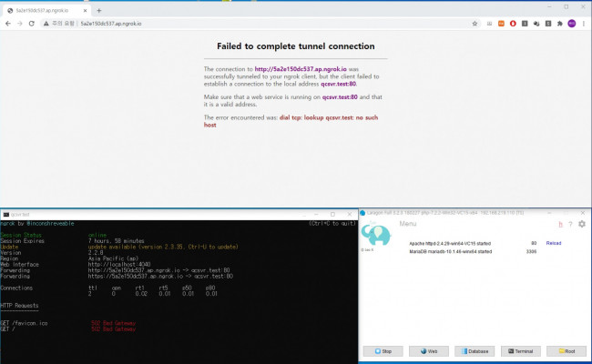This screenshot has height=364, width=592.
Task: Click the 'HTTP Requests' header in console
Action: click(19, 306)
